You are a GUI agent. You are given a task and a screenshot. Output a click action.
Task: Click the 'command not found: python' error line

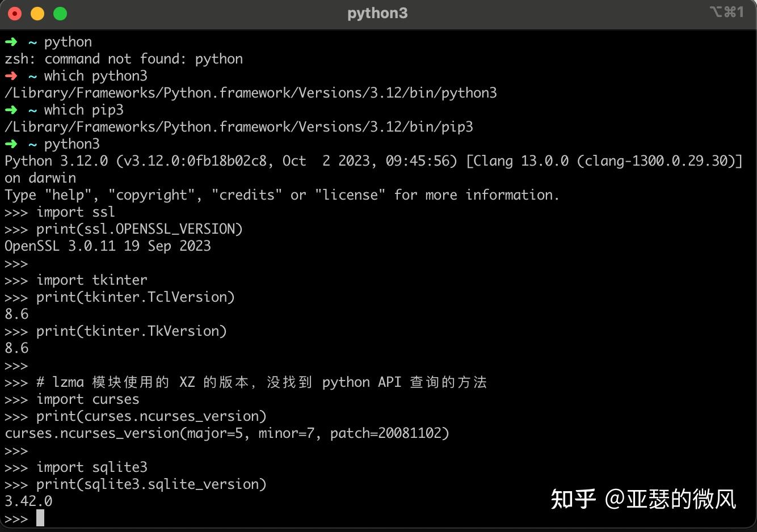pos(124,59)
